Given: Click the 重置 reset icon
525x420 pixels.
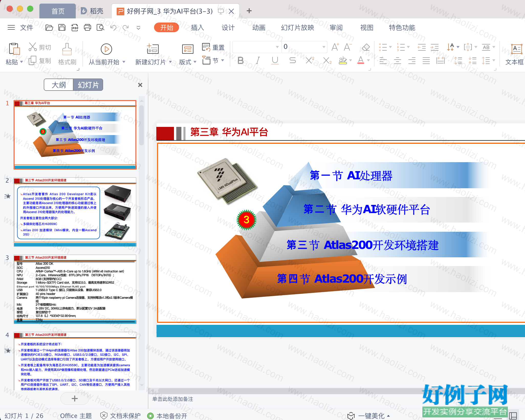Looking at the screenshot, I should coord(206,47).
